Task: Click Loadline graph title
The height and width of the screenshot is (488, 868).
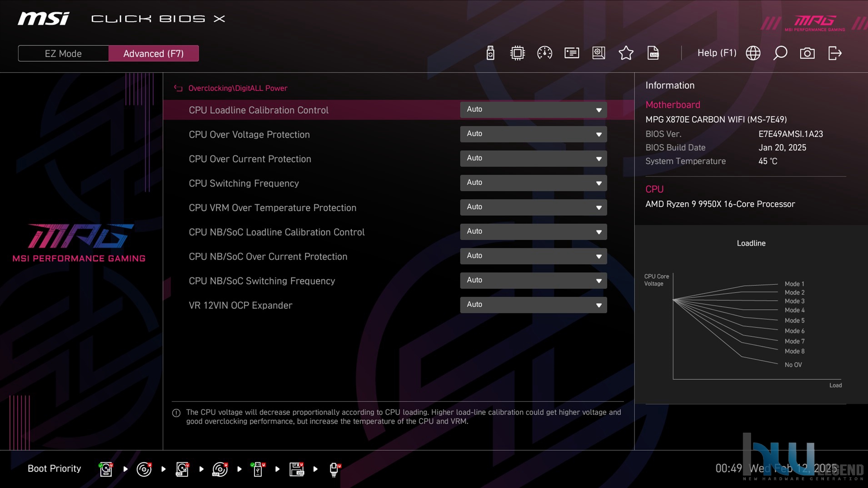Action: [x=751, y=243]
